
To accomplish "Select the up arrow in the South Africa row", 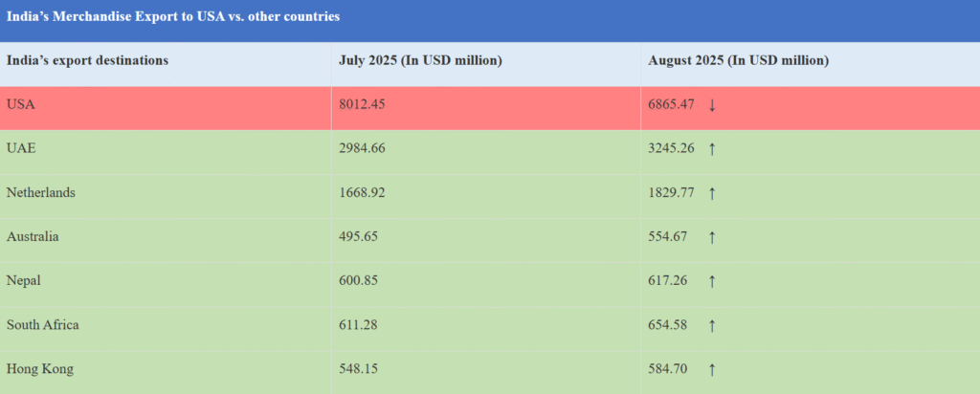I will click(x=712, y=325).
